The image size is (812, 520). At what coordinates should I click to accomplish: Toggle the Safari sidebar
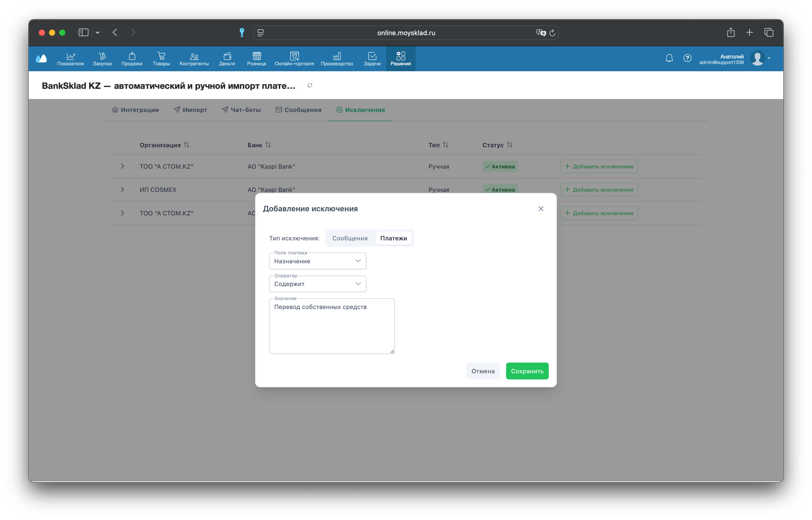(83, 32)
